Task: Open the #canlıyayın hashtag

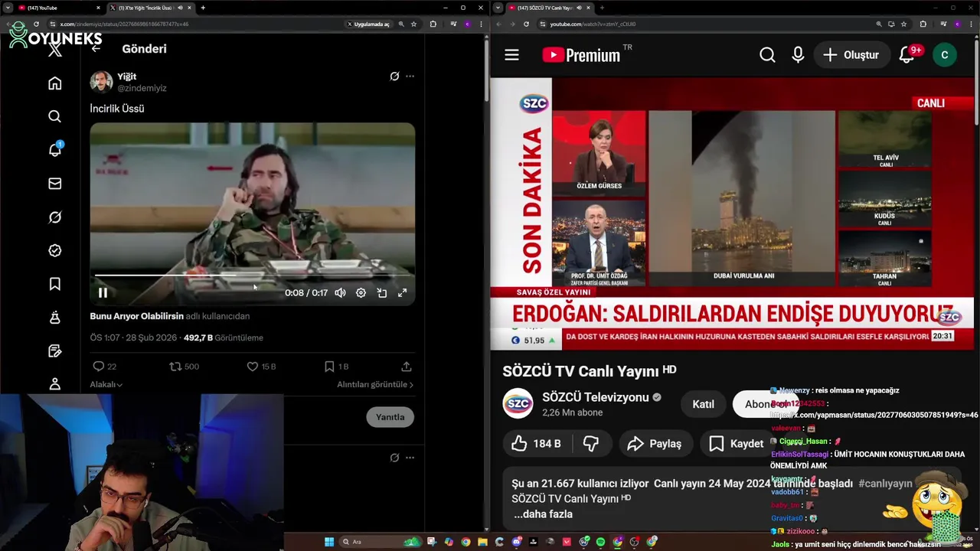Action: (x=885, y=484)
